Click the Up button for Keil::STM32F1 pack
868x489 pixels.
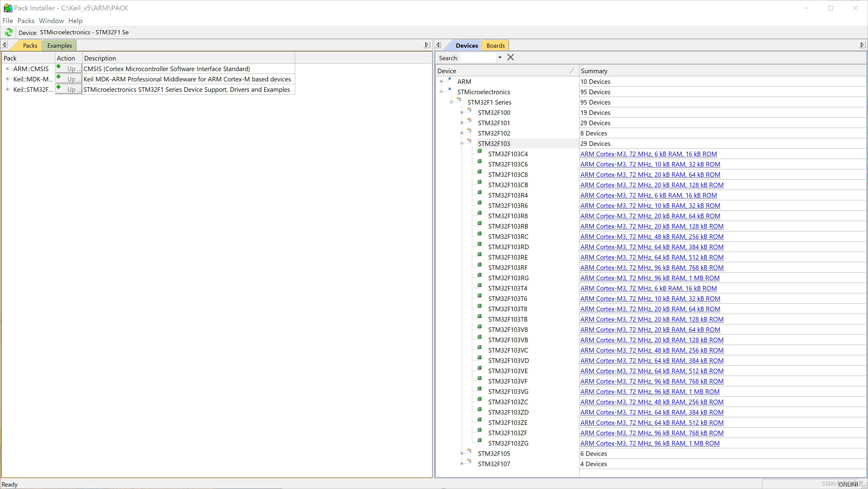click(x=71, y=90)
